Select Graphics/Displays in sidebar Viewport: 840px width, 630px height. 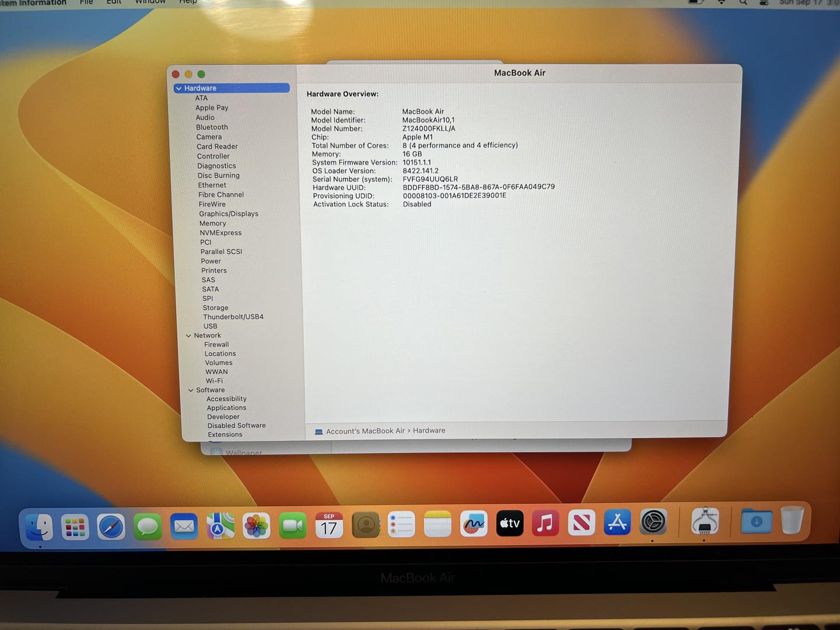pyautogui.click(x=229, y=214)
